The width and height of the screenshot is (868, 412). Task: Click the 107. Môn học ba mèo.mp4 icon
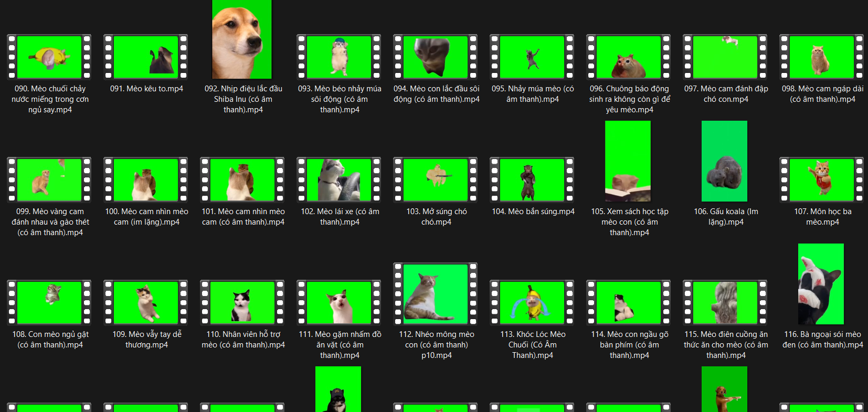coord(822,180)
